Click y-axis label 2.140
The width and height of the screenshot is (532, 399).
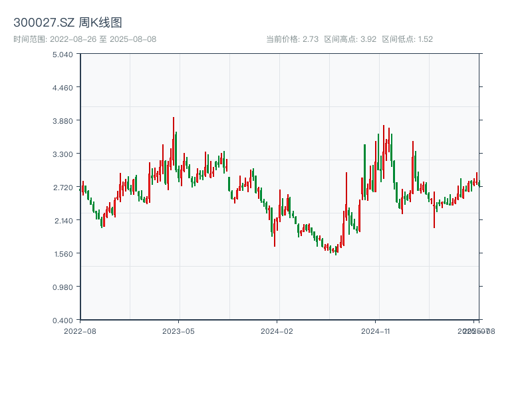pyautogui.click(x=63, y=221)
